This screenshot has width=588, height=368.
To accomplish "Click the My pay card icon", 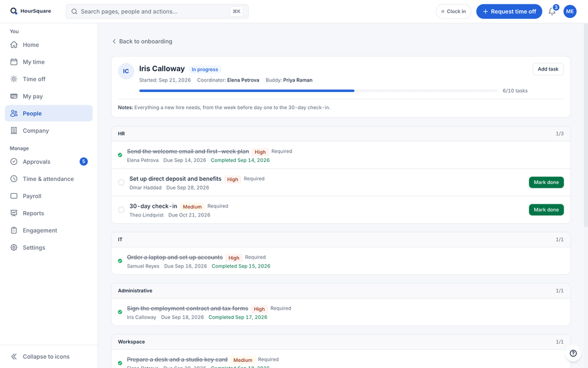I will click(14, 96).
